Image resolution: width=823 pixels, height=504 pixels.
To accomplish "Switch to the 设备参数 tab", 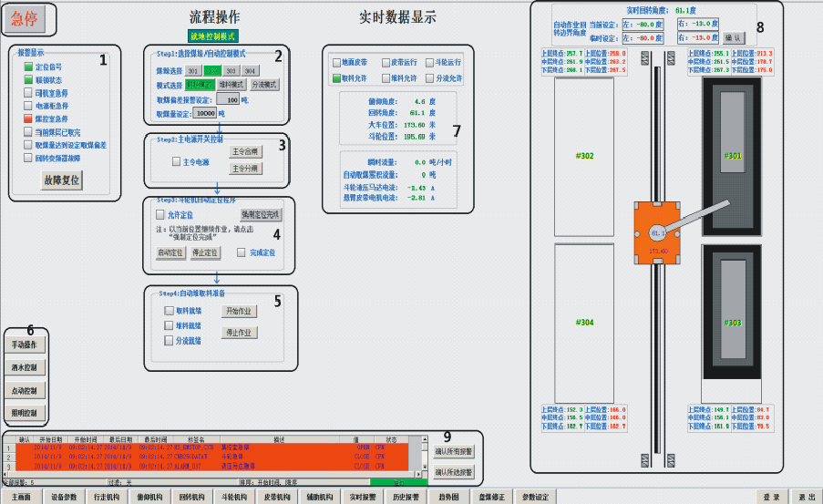I will [64, 497].
